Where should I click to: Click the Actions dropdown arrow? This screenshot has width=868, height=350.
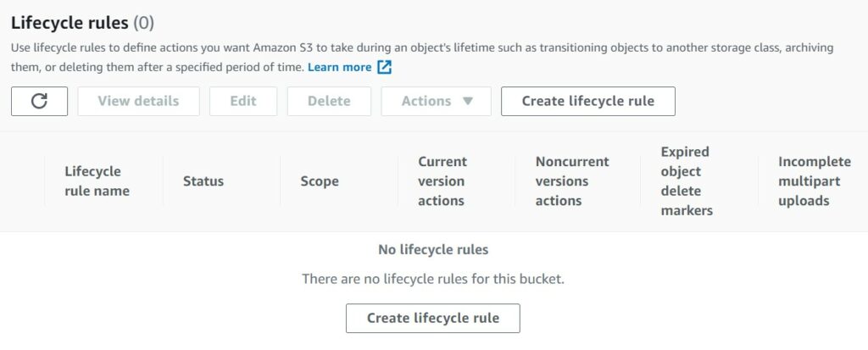468,102
